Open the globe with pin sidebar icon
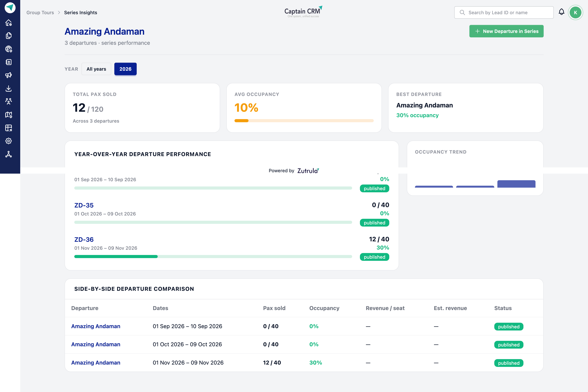The height and width of the screenshot is (392, 588). 9,49
